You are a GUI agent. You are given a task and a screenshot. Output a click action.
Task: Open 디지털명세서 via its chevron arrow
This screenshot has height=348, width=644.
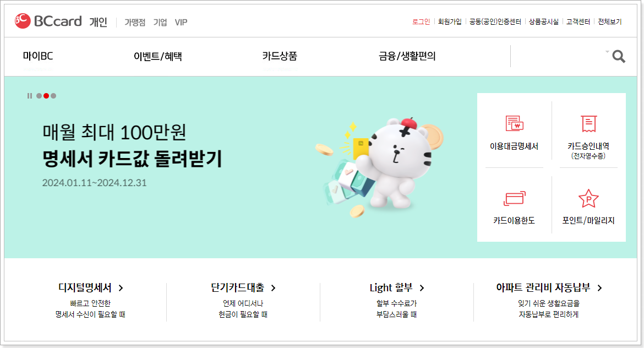121,288
